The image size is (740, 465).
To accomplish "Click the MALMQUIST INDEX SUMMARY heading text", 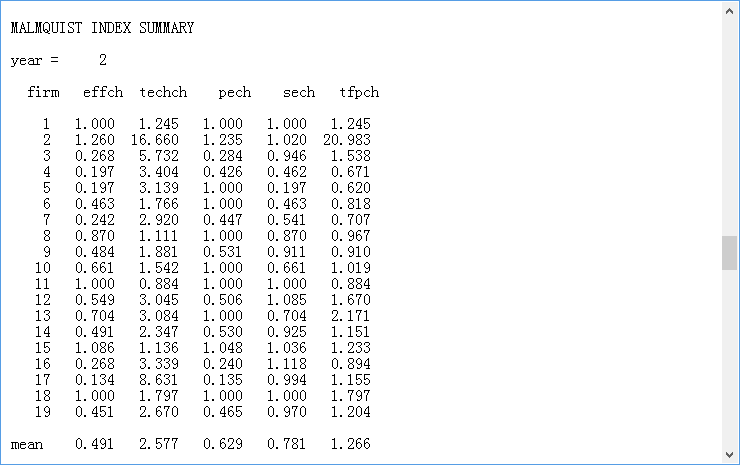I will point(102,28).
